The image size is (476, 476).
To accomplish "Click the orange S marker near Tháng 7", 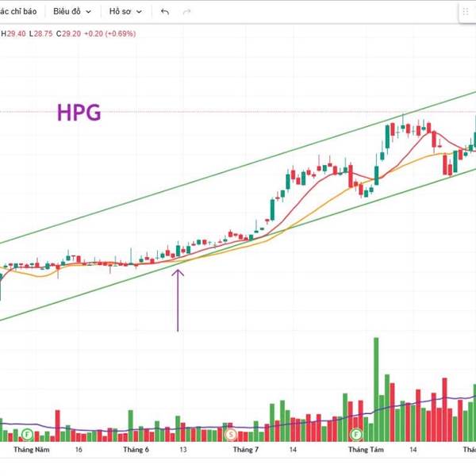I will click(x=231, y=435).
